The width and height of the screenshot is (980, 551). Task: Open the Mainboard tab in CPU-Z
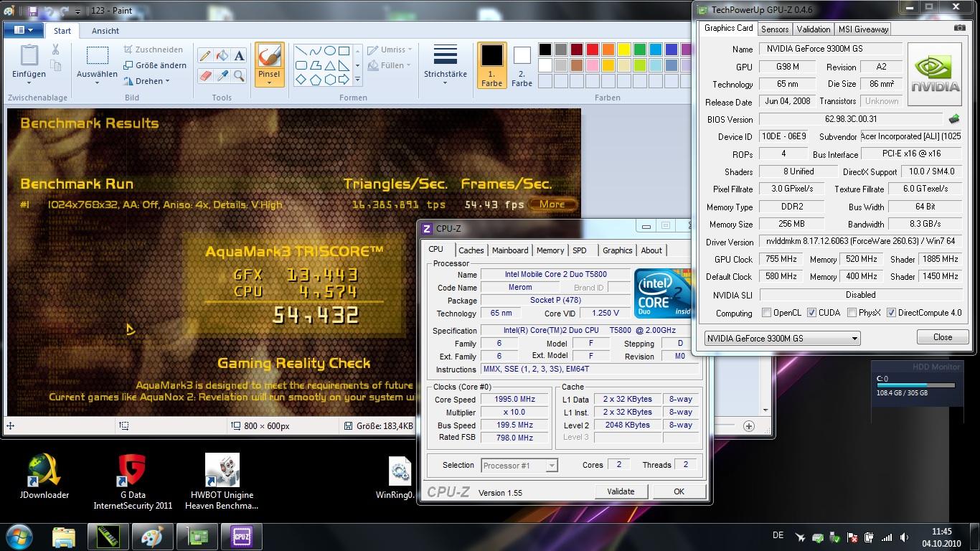(510, 250)
